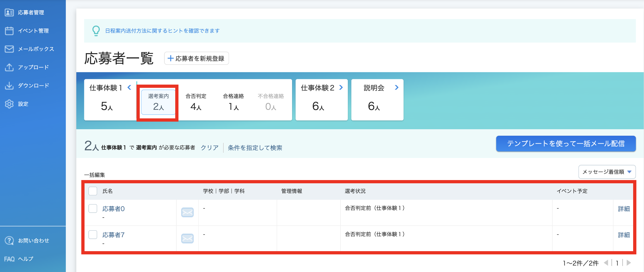Click 詳細 link for 応募者0
644x272 pixels.
tap(624, 209)
